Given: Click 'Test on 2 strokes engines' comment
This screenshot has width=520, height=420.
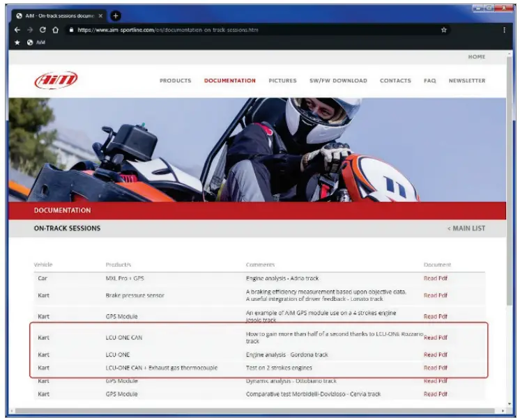Looking at the screenshot, I should pyautogui.click(x=279, y=368).
